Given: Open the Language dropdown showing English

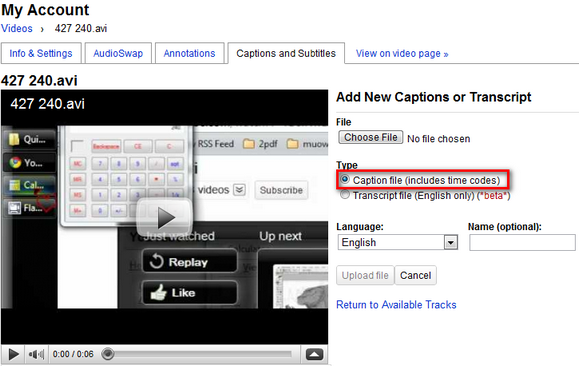Looking at the screenshot, I should [x=398, y=242].
